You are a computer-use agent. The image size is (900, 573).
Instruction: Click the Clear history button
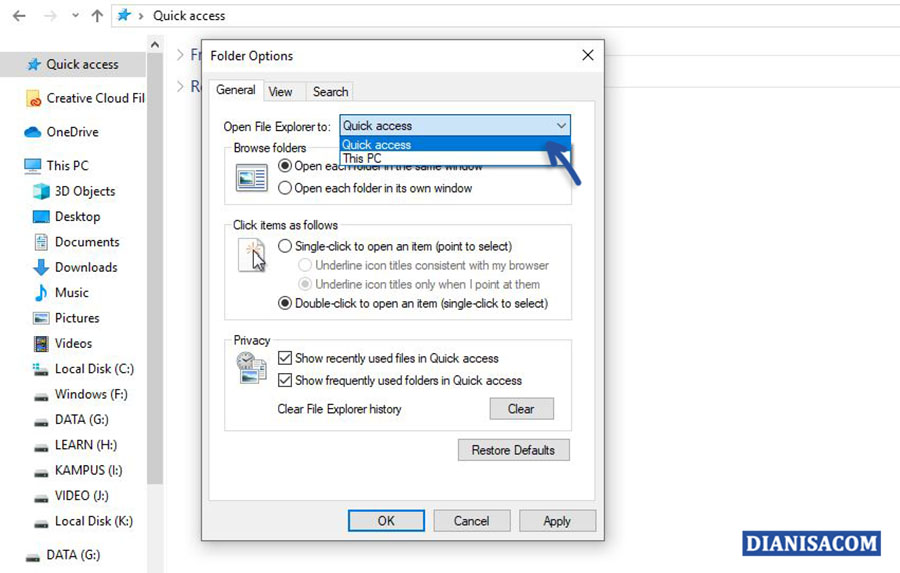(522, 409)
